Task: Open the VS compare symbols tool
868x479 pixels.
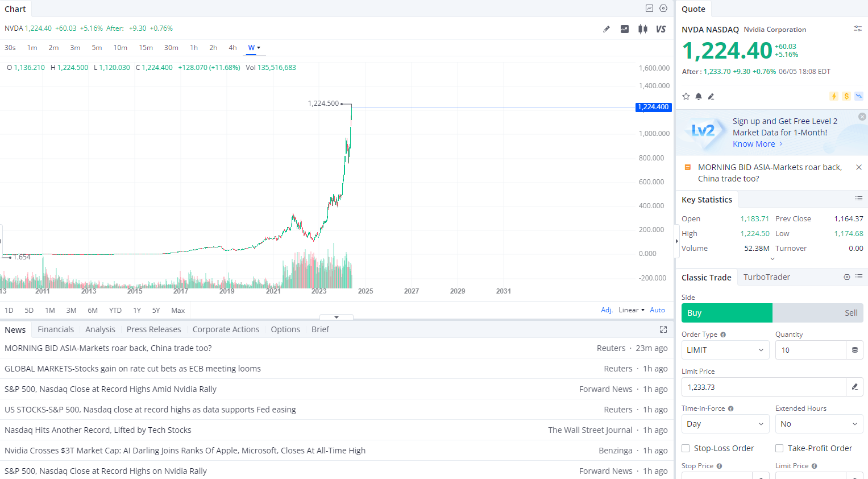Action: pyautogui.click(x=661, y=29)
